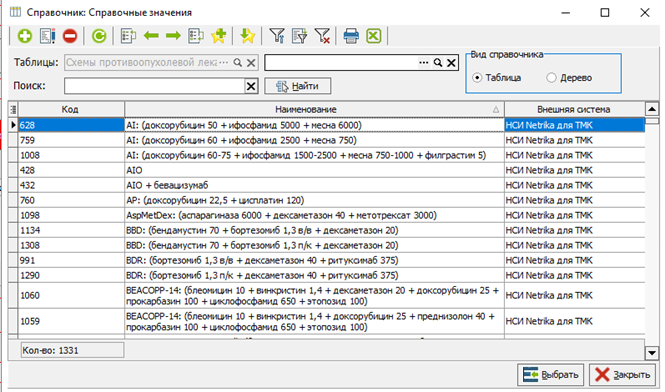Click in the Поиск input field
The height and width of the screenshot is (392, 665).
155,86
